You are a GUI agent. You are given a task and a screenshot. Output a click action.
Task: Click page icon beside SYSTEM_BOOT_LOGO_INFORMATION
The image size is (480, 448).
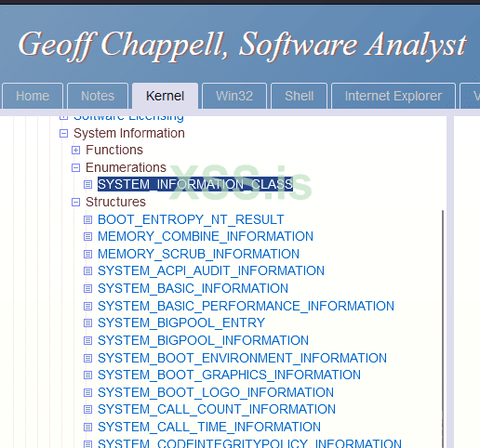87,393
